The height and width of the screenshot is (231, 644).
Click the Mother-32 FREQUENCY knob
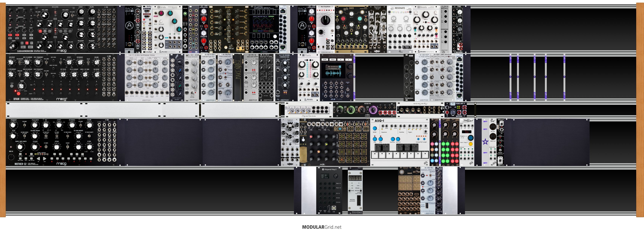14,125
